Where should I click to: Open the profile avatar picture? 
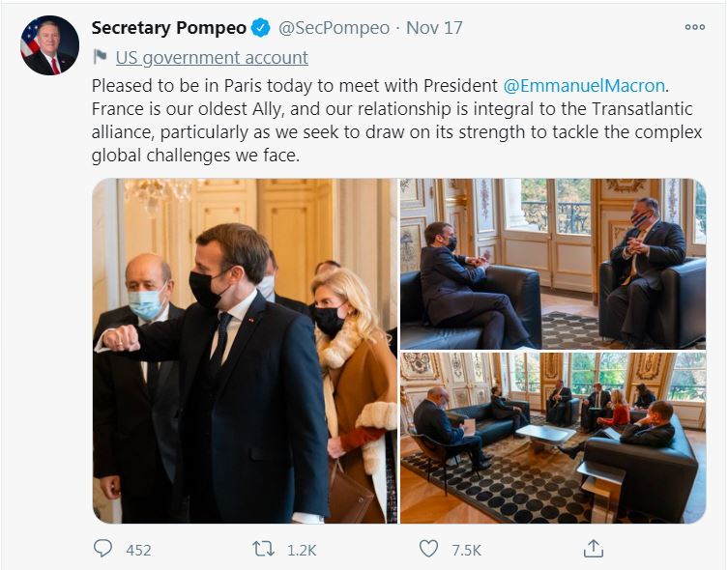[x=49, y=45]
